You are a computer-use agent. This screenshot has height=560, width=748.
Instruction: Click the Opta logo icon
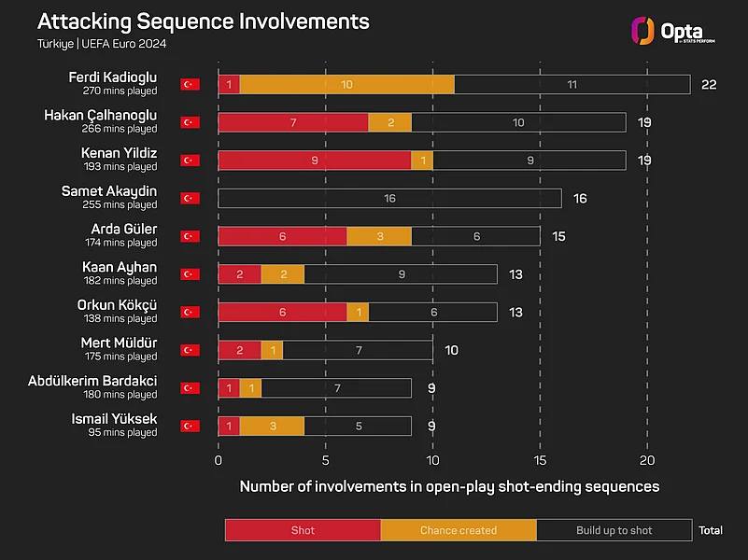click(642, 31)
